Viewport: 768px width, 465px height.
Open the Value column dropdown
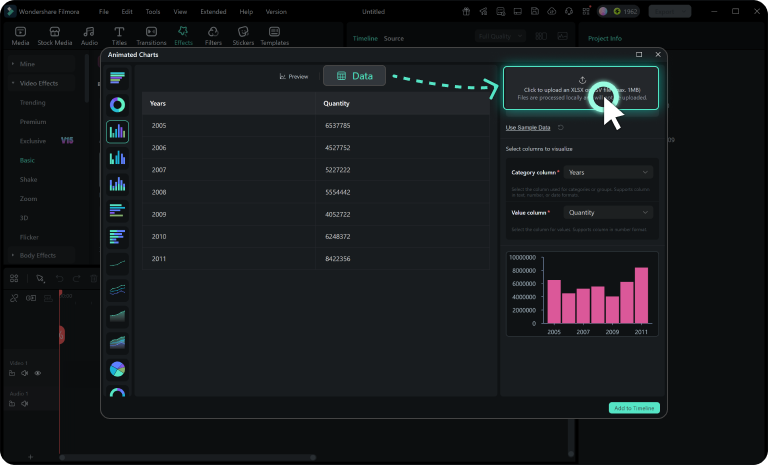(x=608, y=213)
